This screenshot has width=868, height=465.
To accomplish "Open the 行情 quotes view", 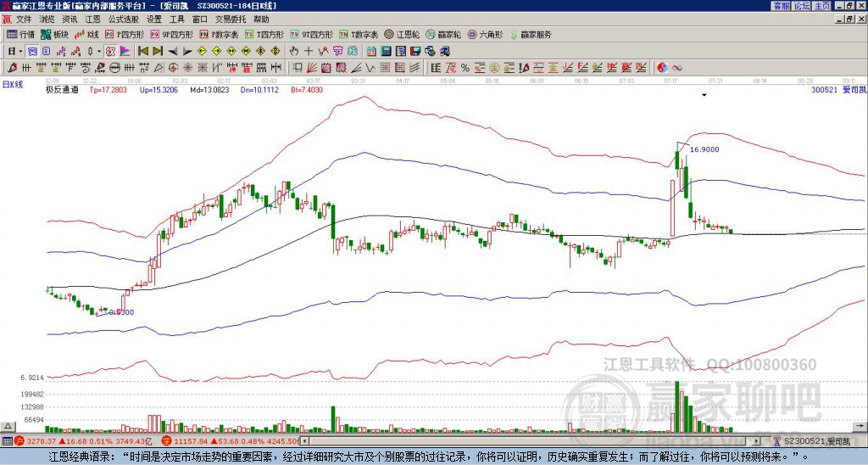I will click(x=21, y=34).
